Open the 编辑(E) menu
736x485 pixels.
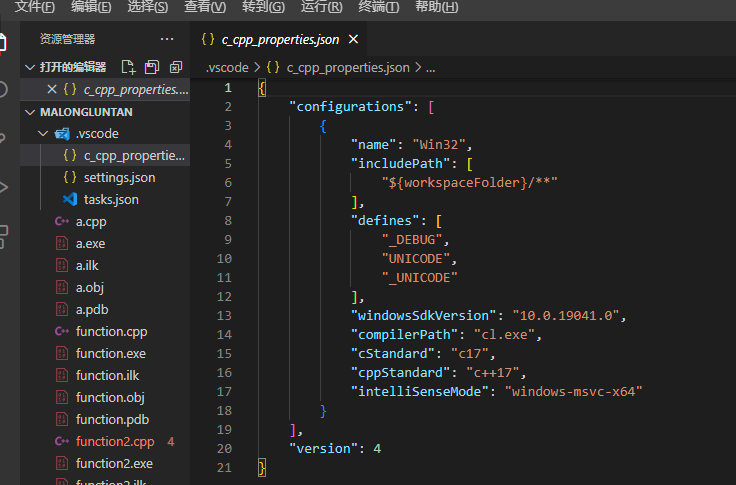click(91, 7)
